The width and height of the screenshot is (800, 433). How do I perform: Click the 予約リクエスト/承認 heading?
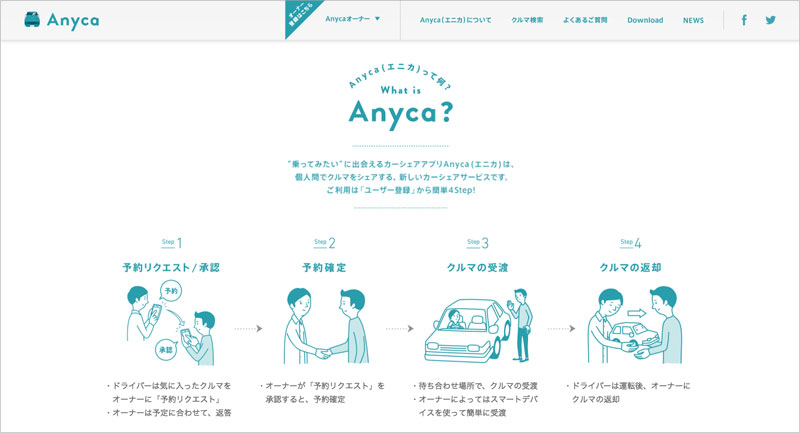[x=171, y=268]
